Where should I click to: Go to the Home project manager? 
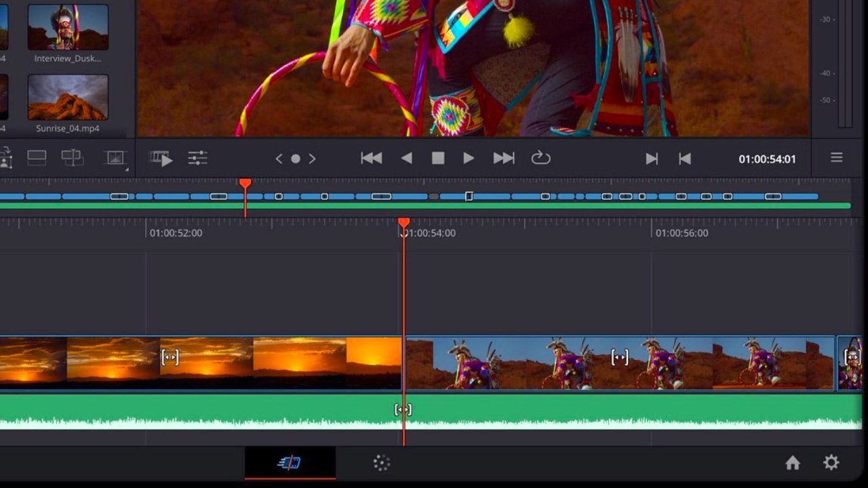pos(793,463)
